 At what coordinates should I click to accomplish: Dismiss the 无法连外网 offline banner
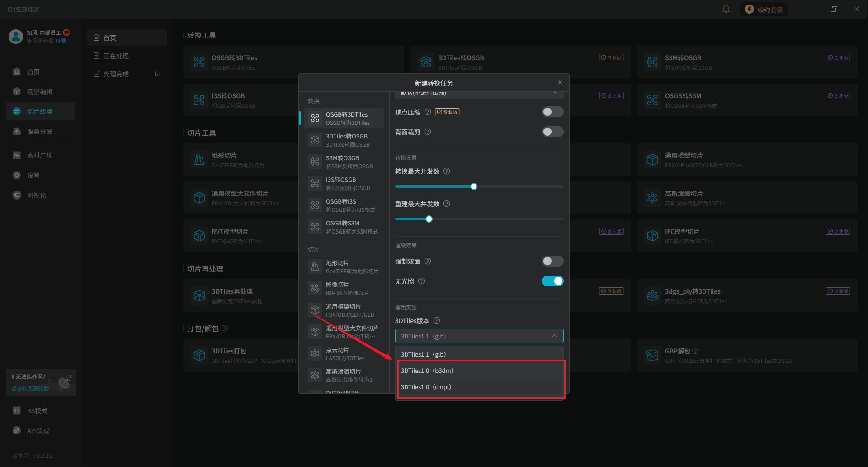point(71,376)
